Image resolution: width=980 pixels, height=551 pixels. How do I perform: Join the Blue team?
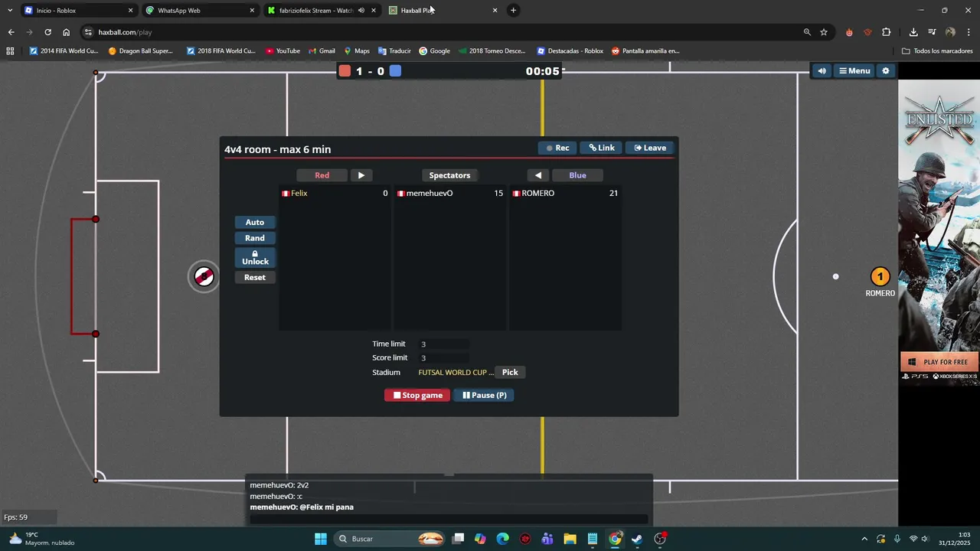pyautogui.click(x=577, y=175)
